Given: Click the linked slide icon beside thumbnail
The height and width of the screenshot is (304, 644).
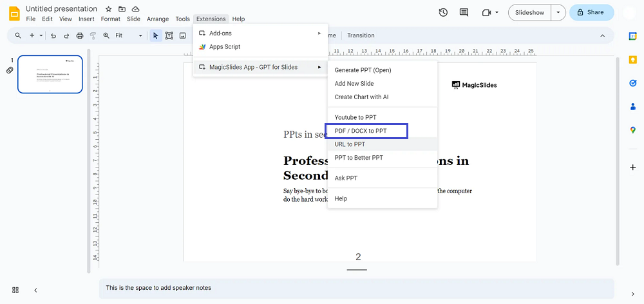Looking at the screenshot, I should [10, 70].
